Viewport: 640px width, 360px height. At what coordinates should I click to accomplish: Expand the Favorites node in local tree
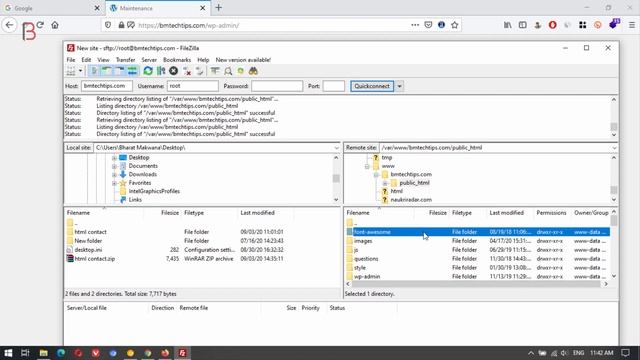114,183
